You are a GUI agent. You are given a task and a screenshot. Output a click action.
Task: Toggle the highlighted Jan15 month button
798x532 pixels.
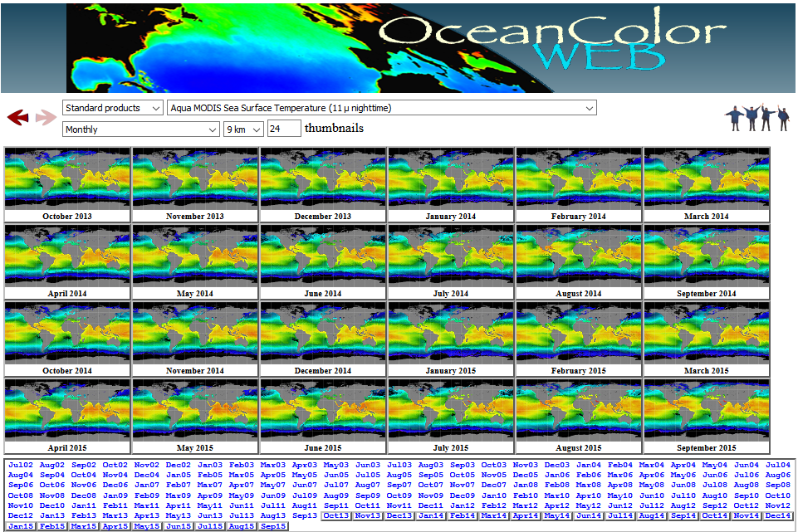tap(21, 526)
